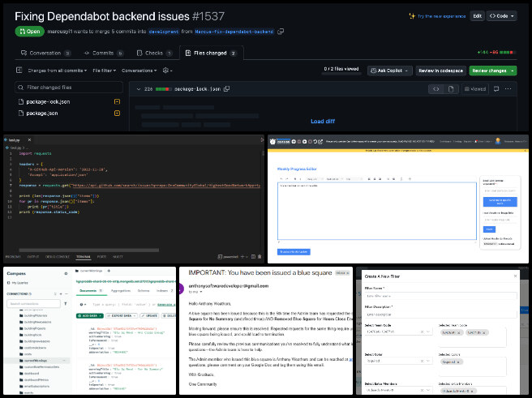Switch to the PROBLEMS panel tab

pos(13,257)
